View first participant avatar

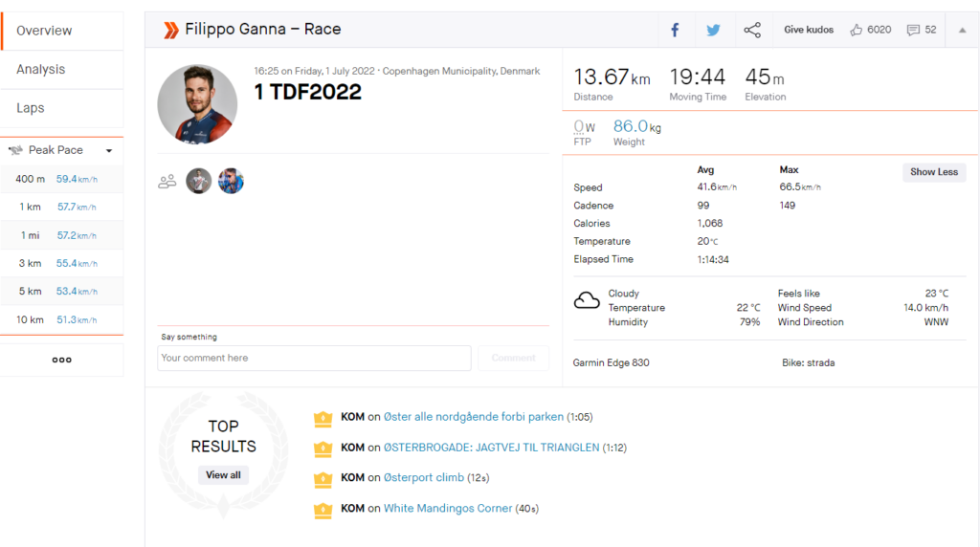[x=199, y=181]
